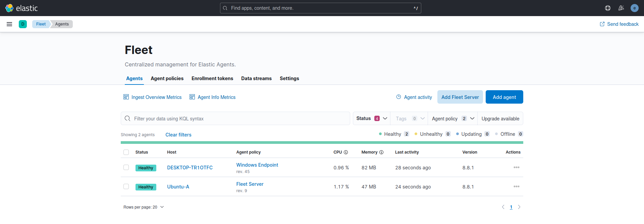Click the Agent Info Metrics dashboard icon
The image size is (644, 224).
pos(192,97)
